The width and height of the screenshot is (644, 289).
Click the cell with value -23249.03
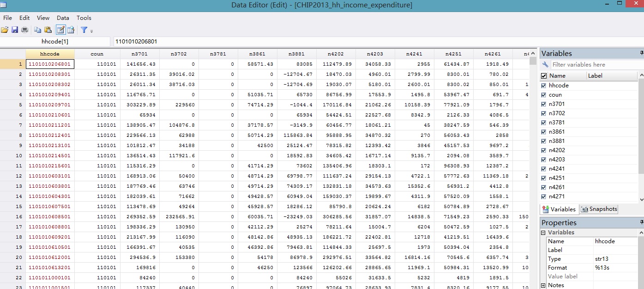point(296,216)
